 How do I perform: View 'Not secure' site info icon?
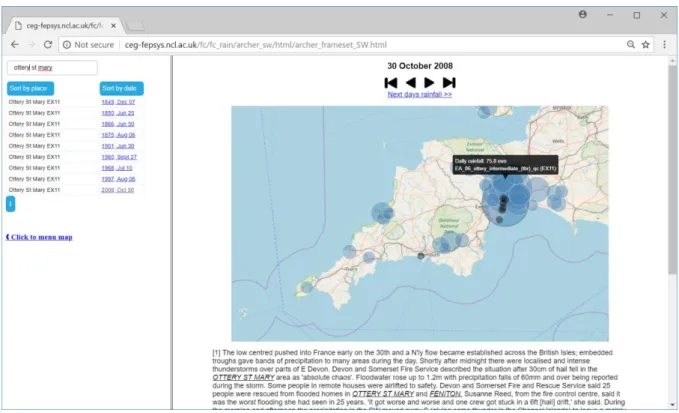click(x=67, y=45)
